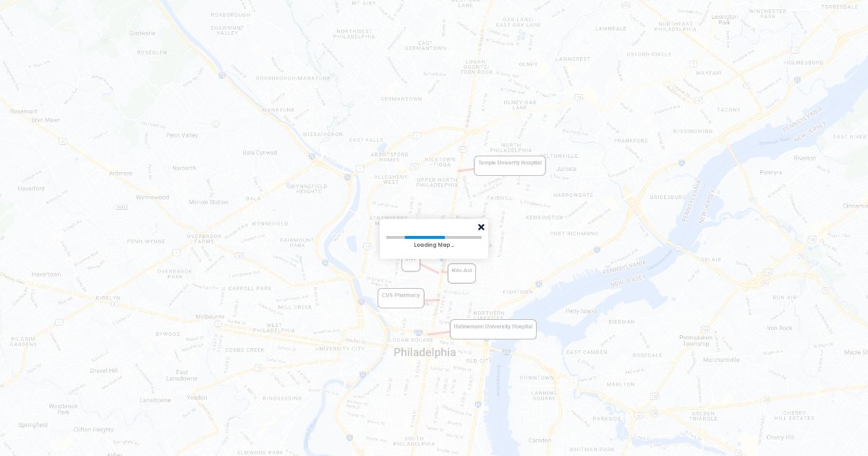Click the blue loading progress bar

425,237
